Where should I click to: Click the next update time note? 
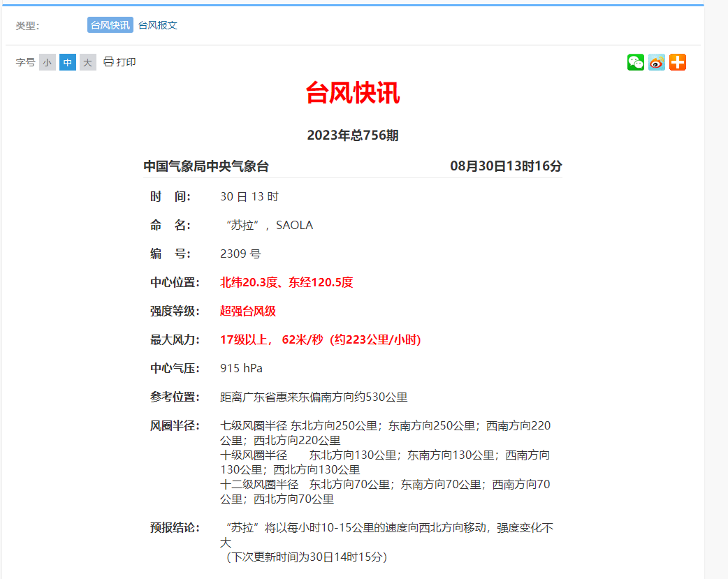[x=306, y=557]
